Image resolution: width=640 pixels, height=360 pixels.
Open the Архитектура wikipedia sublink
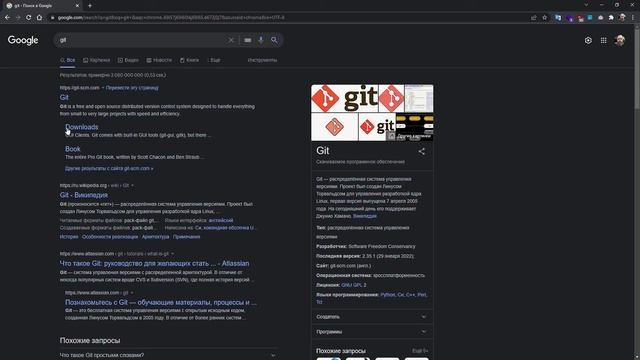click(x=155, y=237)
